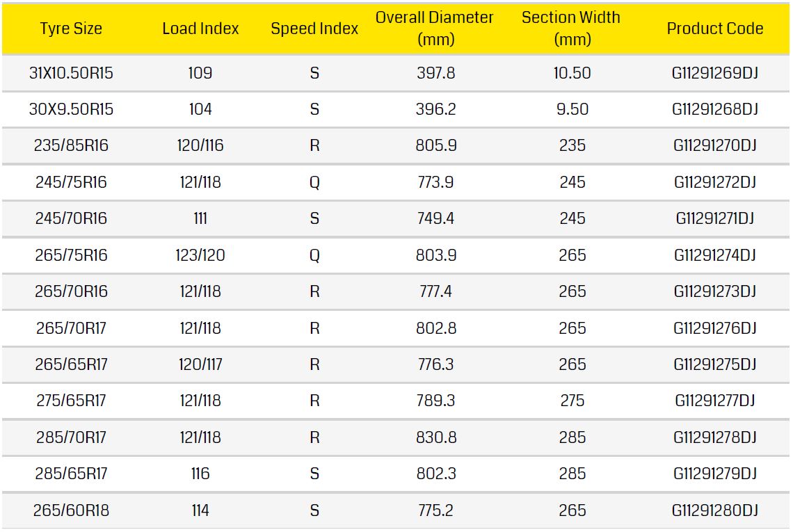Click the Product Code column header
This screenshot has height=532, width=793.
pos(714,29)
